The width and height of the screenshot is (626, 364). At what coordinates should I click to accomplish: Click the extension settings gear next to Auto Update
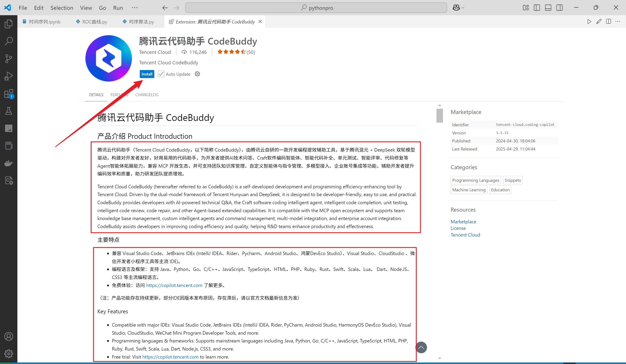tap(197, 74)
